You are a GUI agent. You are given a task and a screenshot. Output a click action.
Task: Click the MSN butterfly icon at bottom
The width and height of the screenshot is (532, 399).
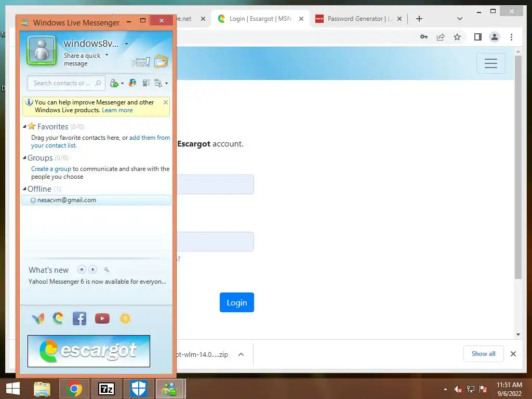38,318
